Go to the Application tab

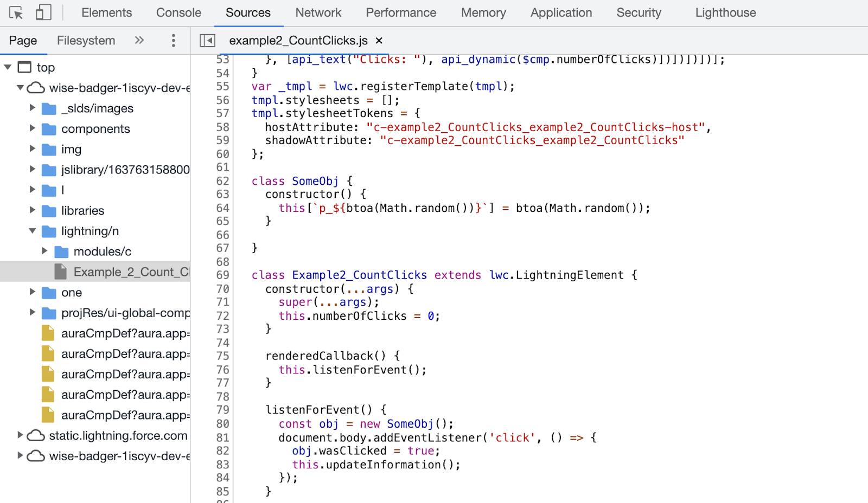(561, 12)
